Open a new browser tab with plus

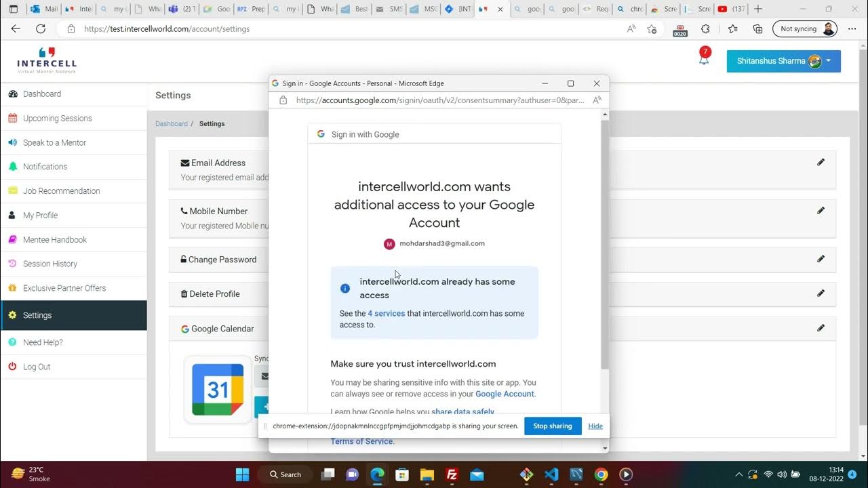(758, 9)
